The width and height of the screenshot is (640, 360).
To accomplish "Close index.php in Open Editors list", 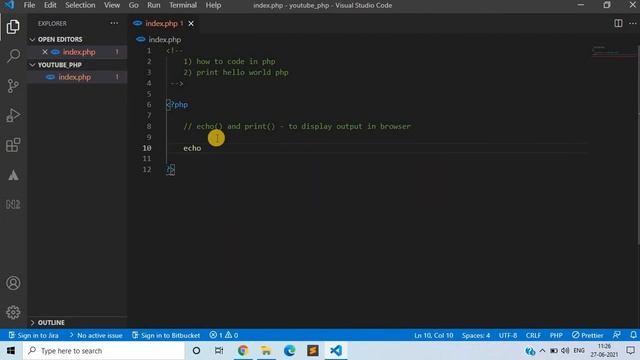I will [45, 52].
